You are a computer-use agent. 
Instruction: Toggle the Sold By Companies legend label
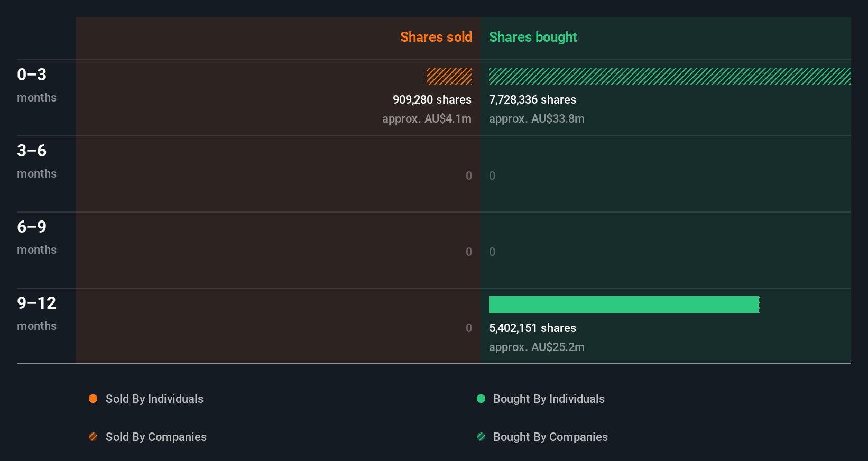tap(156, 437)
